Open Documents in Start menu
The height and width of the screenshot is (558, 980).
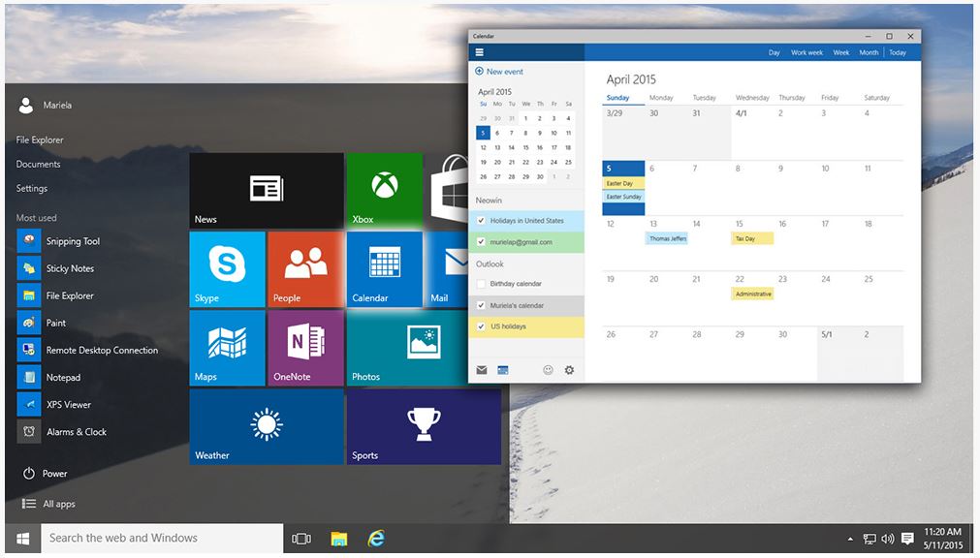(x=38, y=164)
